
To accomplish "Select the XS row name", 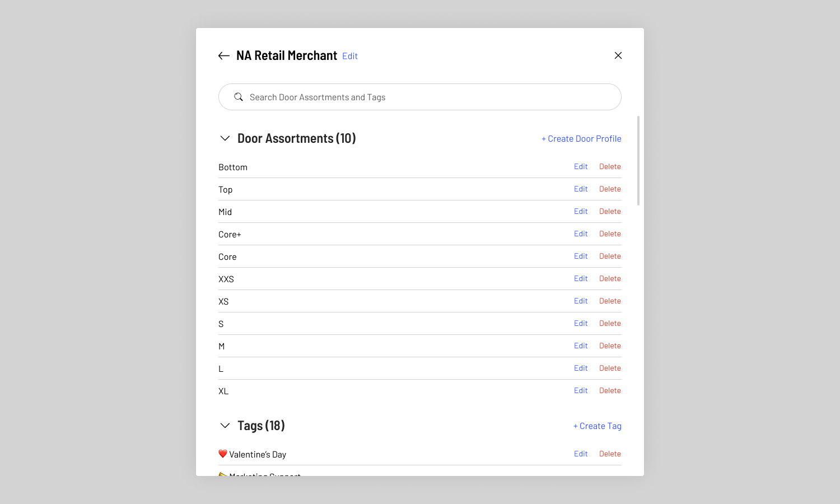I will [223, 302].
